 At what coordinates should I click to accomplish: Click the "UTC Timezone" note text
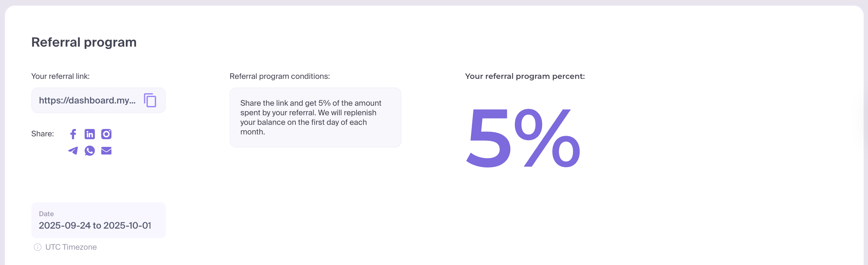(x=71, y=247)
